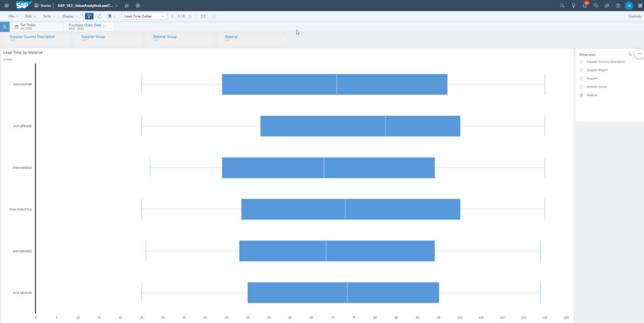Enter fullscreen mode icon
644x323 pixels.
(x=203, y=16)
